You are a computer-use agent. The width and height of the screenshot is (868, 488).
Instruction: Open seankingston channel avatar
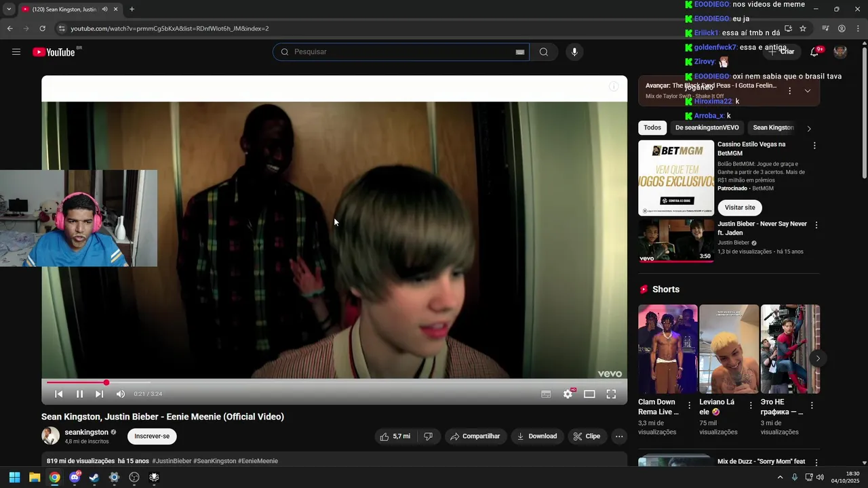(50, 436)
